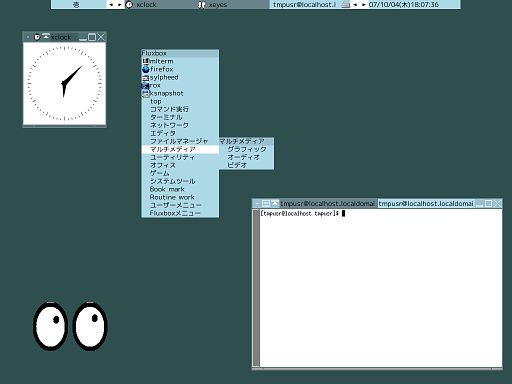The height and width of the screenshot is (384, 512).
Task: Close the terminal window
Action: tap(497, 203)
